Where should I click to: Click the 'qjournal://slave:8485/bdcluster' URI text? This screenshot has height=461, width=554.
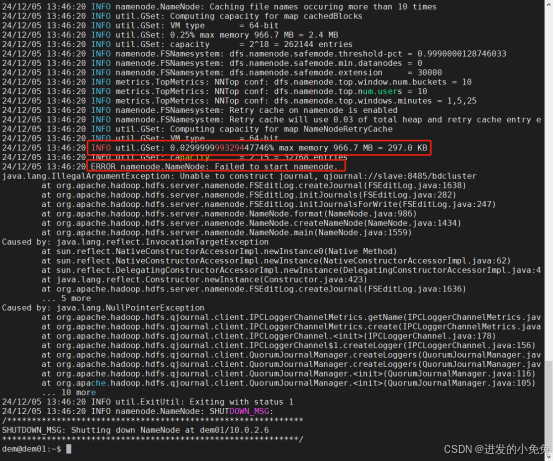[400, 176]
